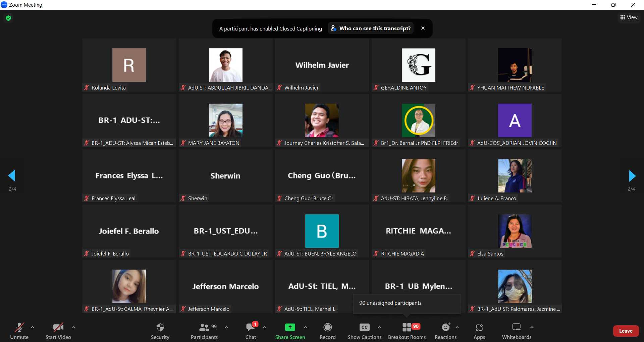Expand the Share Screen options arrow

pos(306,327)
